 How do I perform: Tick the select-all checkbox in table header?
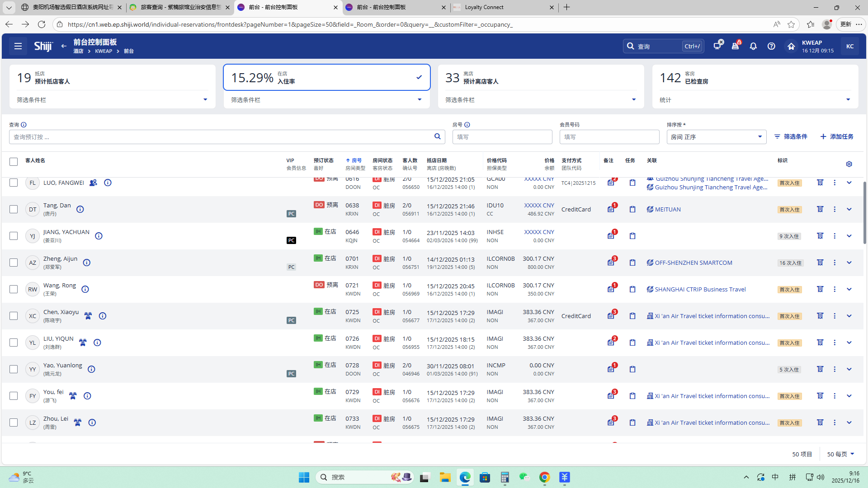point(14,161)
